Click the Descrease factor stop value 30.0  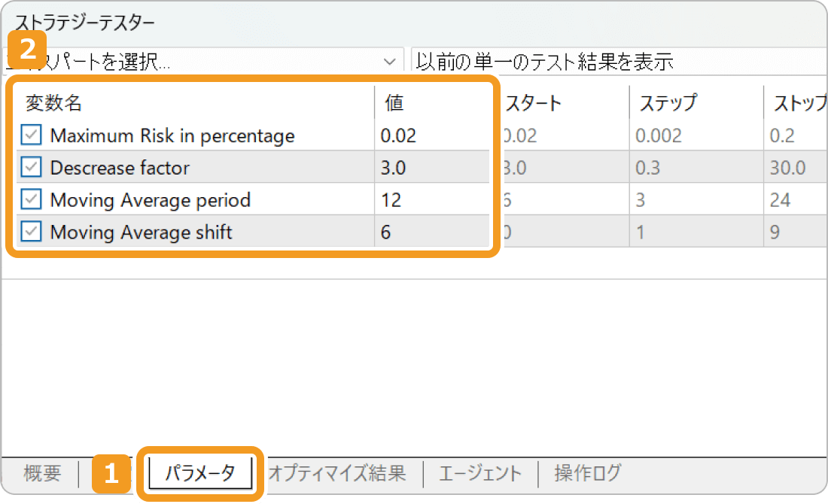click(788, 167)
